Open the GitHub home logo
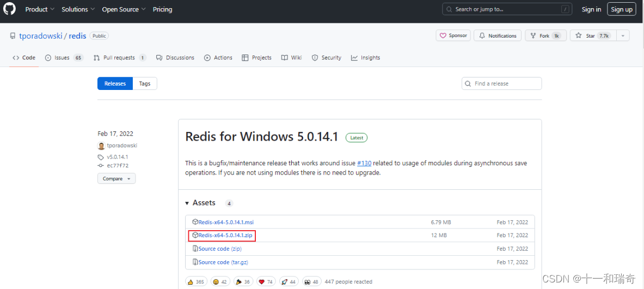 [9, 9]
